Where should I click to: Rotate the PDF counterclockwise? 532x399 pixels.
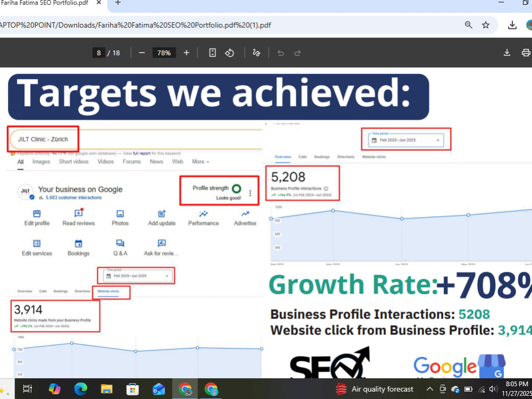(x=229, y=53)
